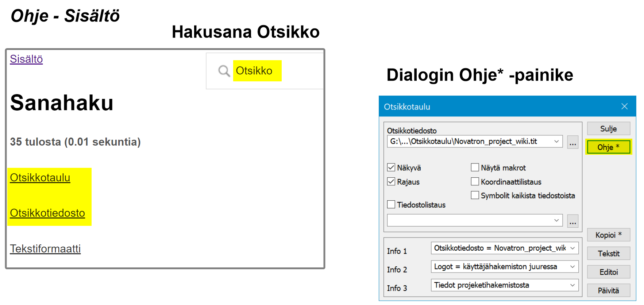Expand the Info 2 Logot dropdown

pos(572,267)
